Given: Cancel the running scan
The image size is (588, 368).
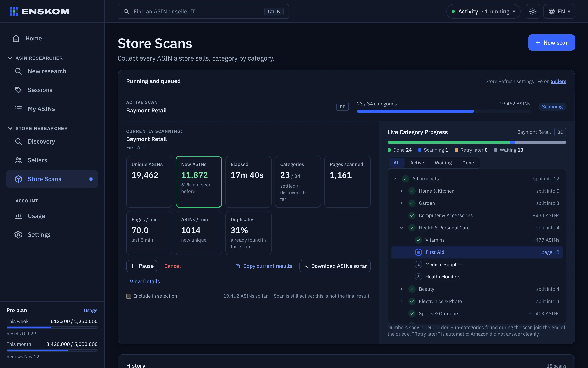Looking at the screenshot, I should pyautogui.click(x=172, y=266).
